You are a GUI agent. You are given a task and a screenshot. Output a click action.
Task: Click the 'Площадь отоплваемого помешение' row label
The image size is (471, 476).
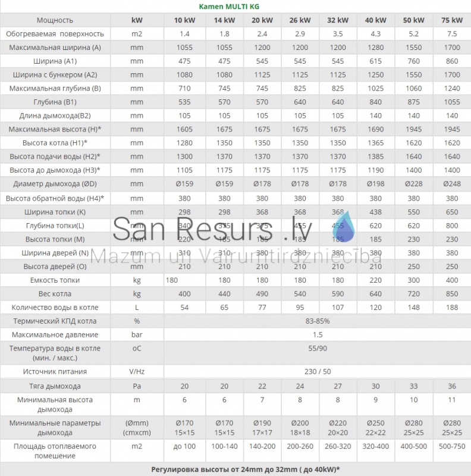coord(55,451)
